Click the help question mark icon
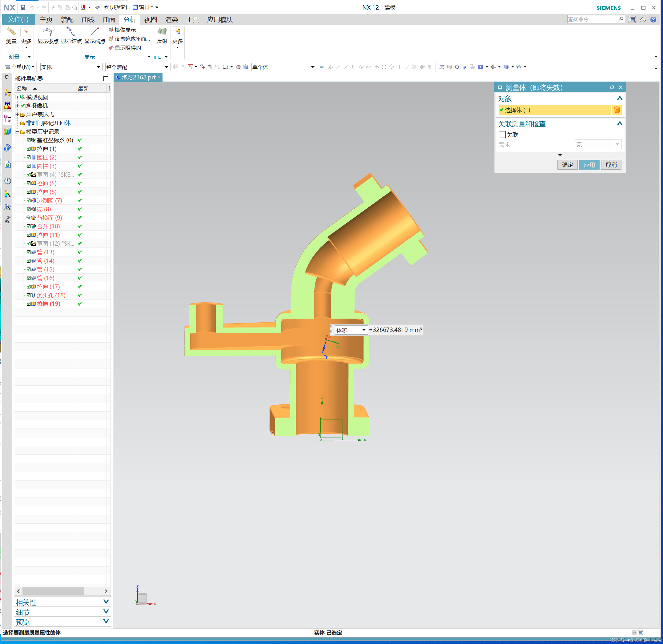The width and height of the screenshot is (663, 644). [x=653, y=20]
